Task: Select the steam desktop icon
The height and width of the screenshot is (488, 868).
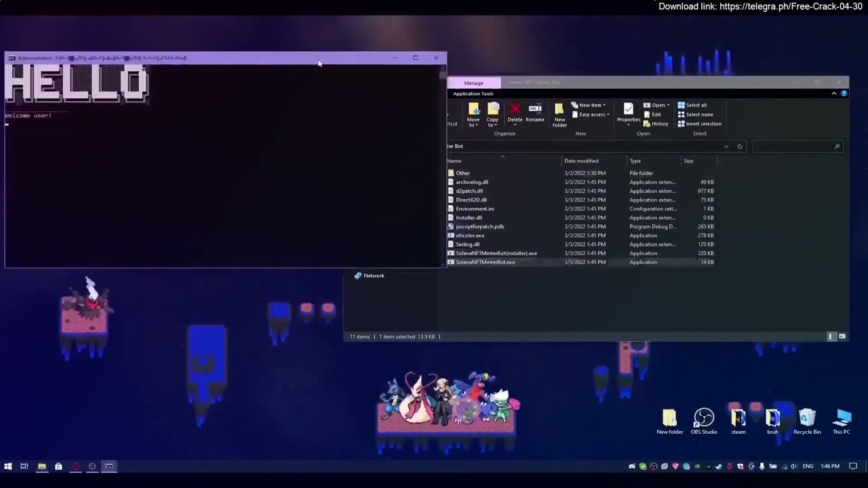Action: pyautogui.click(x=738, y=422)
